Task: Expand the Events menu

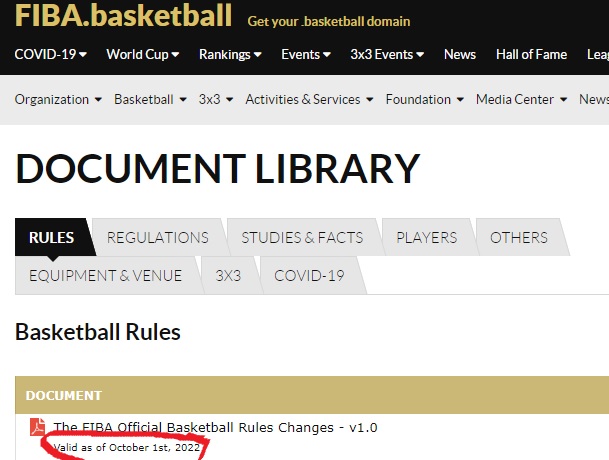Action: pyautogui.click(x=306, y=54)
